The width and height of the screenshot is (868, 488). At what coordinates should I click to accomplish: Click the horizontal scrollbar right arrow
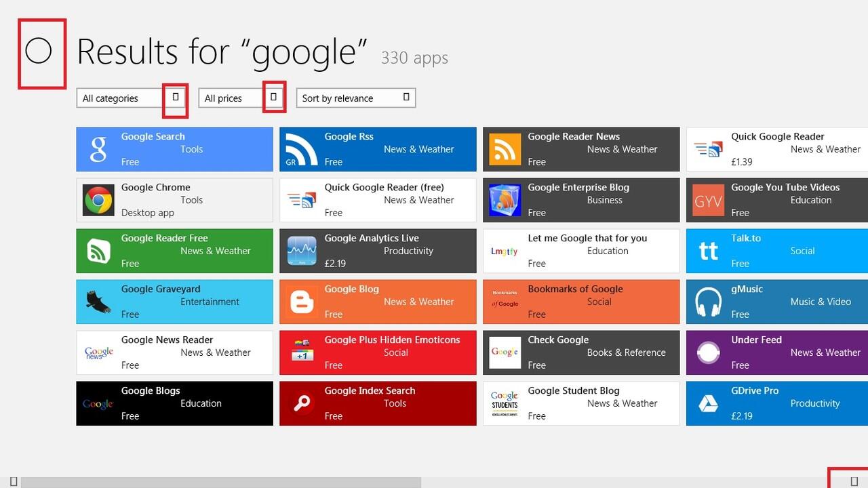(854, 482)
